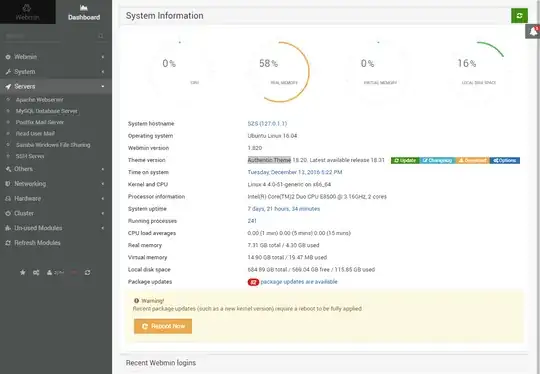The height and width of the screenshot is (374, 540).
Task: Open the theme Options button
Action: tap(505, 160)
